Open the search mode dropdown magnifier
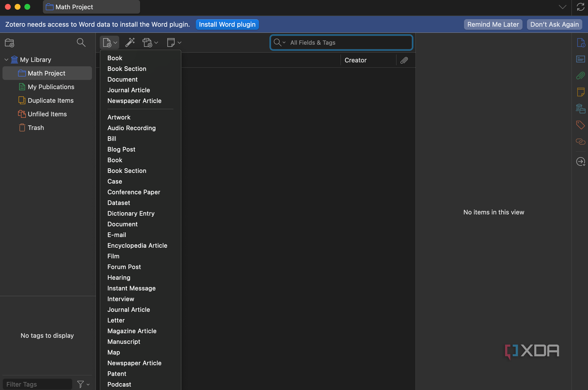Viewport: 588px width, 390px height. click(x=279, y=43)
